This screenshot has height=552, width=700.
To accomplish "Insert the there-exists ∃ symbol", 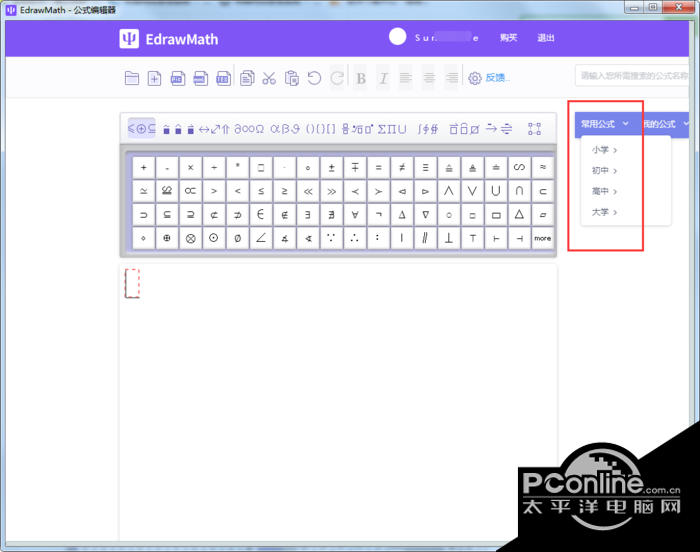I will tap(308, 215).
